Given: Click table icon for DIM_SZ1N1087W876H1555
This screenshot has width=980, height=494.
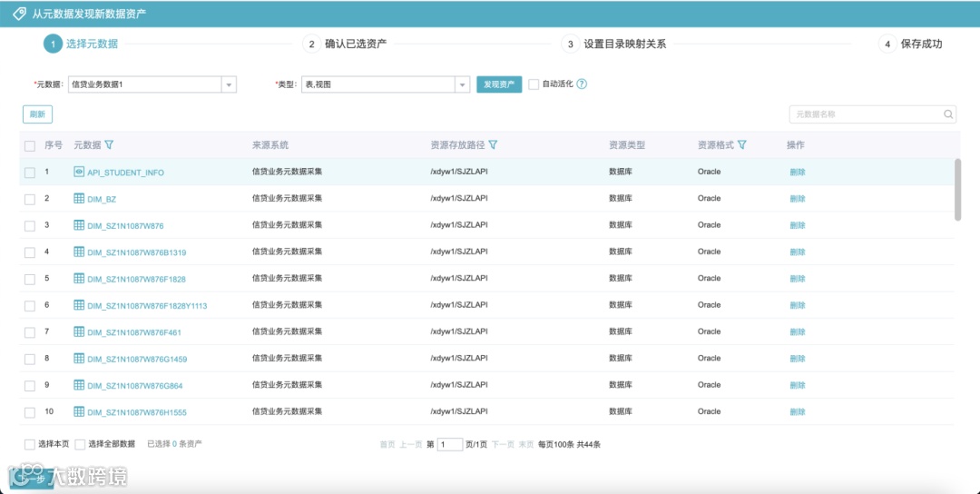Looking at the screenshot, I should pos(79,411).
